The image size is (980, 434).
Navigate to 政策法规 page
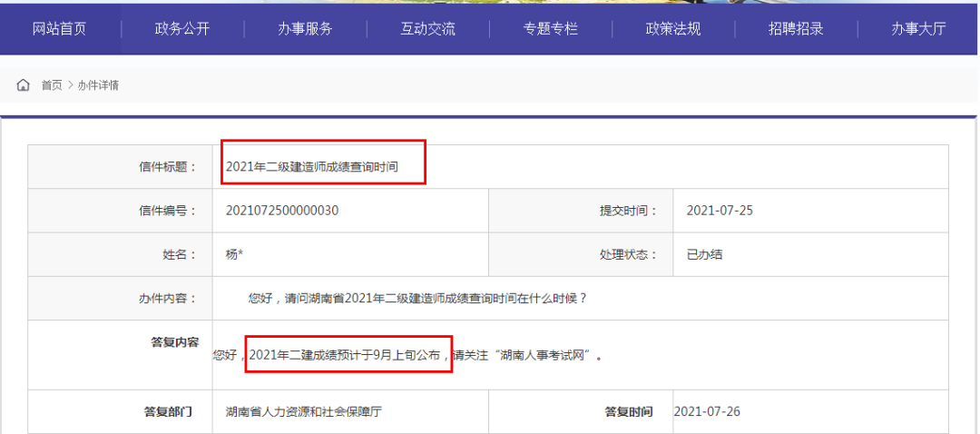673,28
